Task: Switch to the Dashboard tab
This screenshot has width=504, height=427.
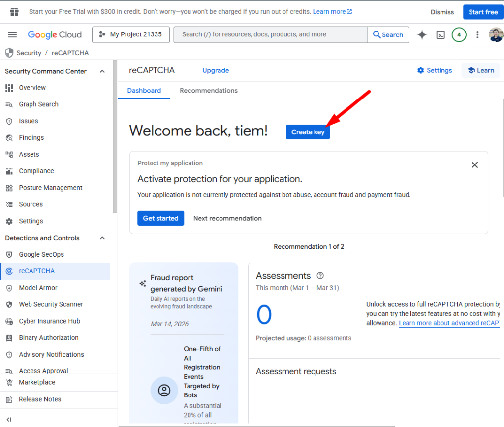Action: pyautogui.click(x=144, y=90)
